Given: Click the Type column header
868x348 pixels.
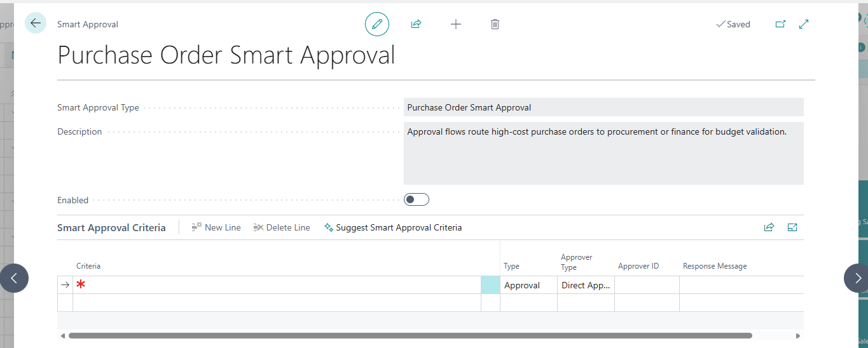Looking at the screenshot, I should [511, 266].
